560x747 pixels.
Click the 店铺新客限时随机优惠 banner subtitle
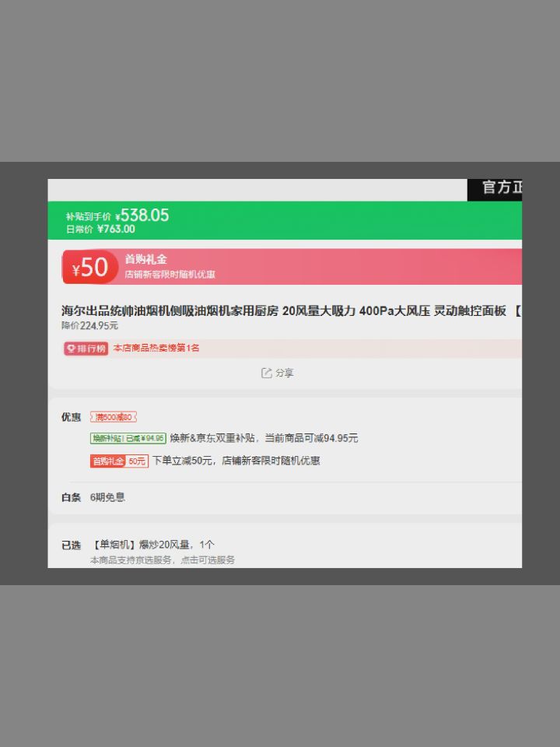(x=170, y=275)
